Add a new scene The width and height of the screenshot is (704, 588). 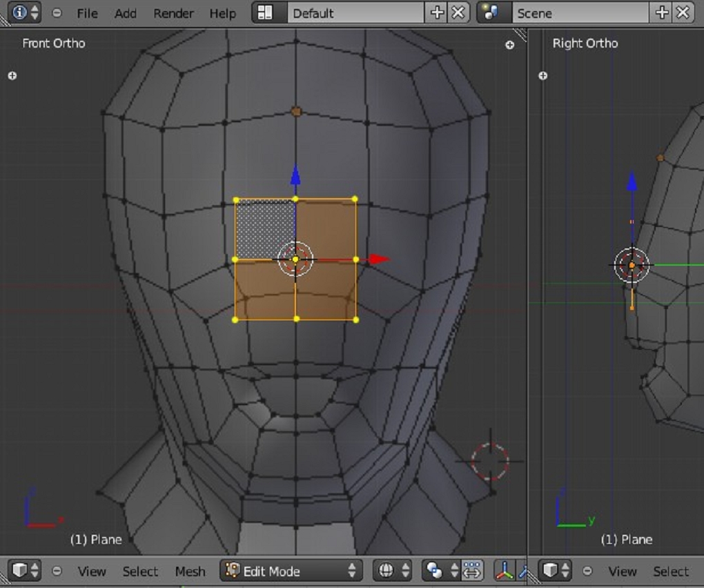661,12
